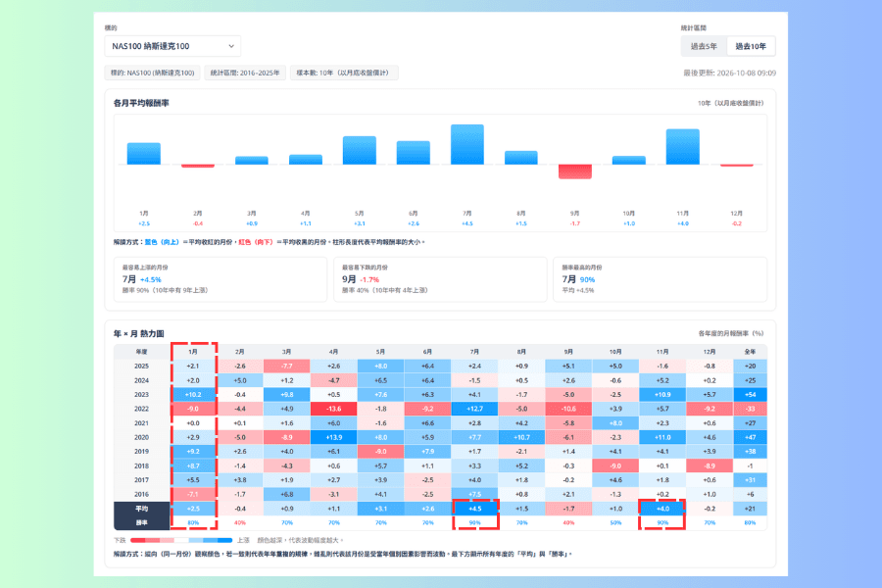Click the 最容易下跌的月份 summary card
The width and height of the screenshot is (882, 588).
point(440,279)
